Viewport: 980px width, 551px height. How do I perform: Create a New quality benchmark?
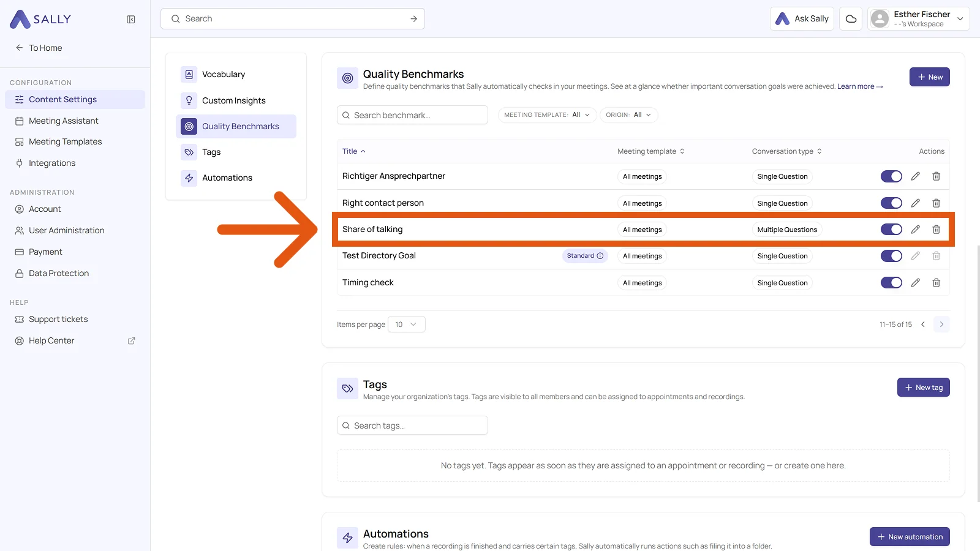point(929,77)
